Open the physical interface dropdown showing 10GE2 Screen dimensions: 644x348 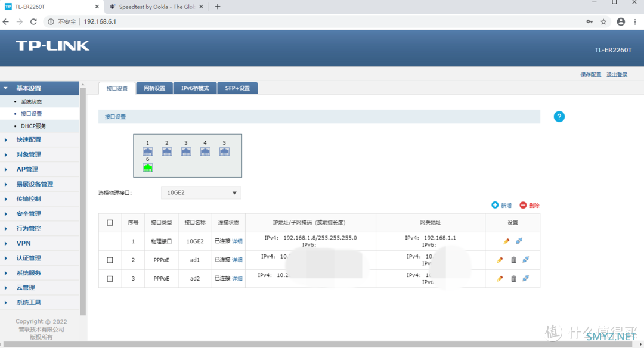click(201, 192)
